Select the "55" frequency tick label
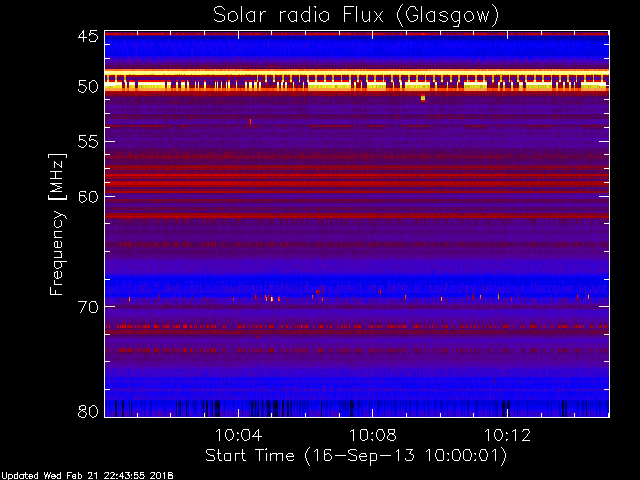Viewport: 640px width, 480px height. click(x=88, y=142)
